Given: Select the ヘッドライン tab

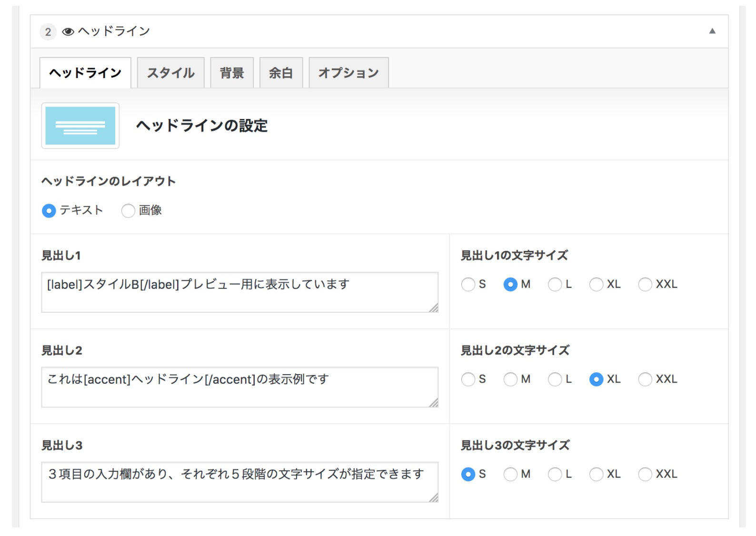Looking at the screenshot, I should (x=85, y=73).
